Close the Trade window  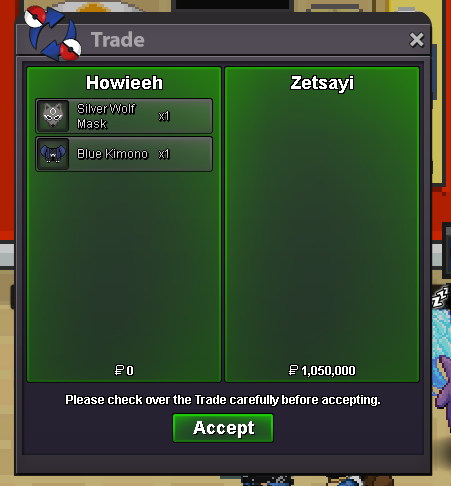click(x=417, y=40)
